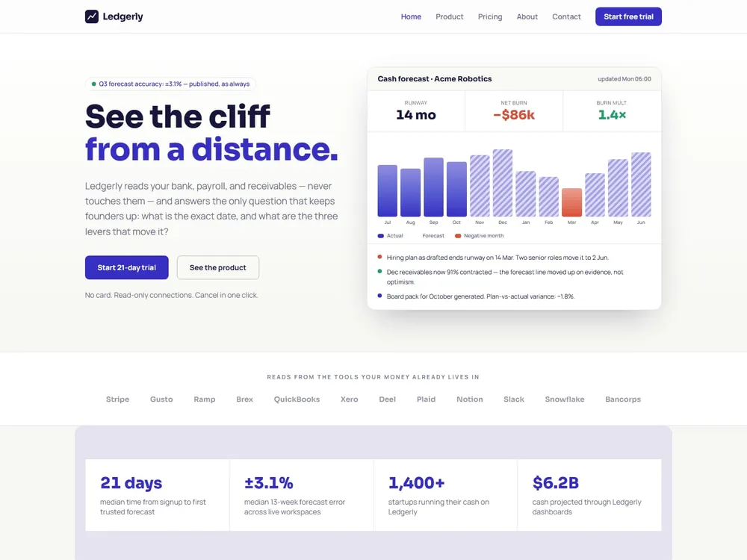Screen dimensions: 747x560
Task: Click the Brex integration logo
Action: pyautogui.click(x=244, y=399)
